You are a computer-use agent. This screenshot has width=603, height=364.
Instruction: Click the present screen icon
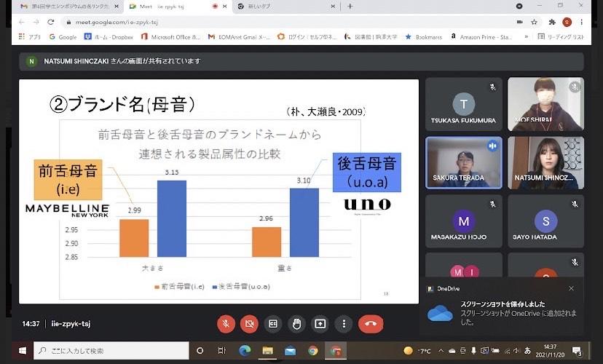[320, 323]
